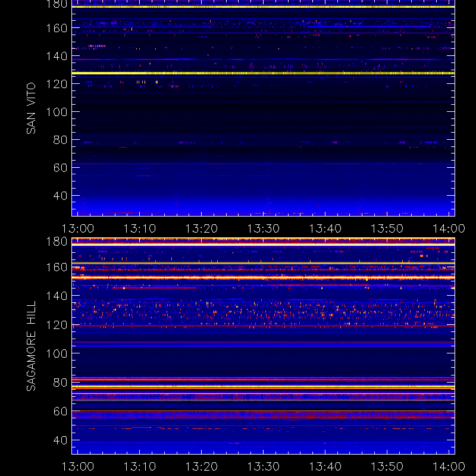This screenshot has height=476, width=476.
Task: Pick the 180 label on Sagamore Hill axis
Action: 57,242
